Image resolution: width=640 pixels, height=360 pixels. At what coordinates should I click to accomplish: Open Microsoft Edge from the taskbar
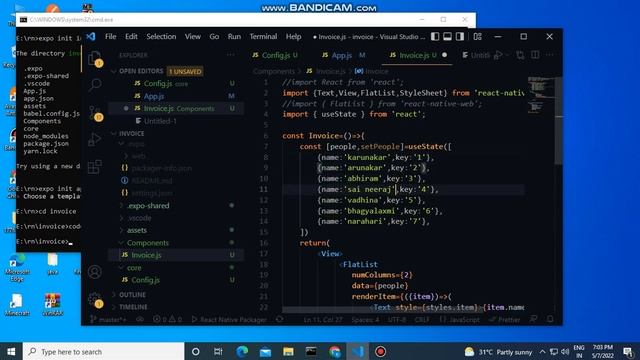click(242, 351)
